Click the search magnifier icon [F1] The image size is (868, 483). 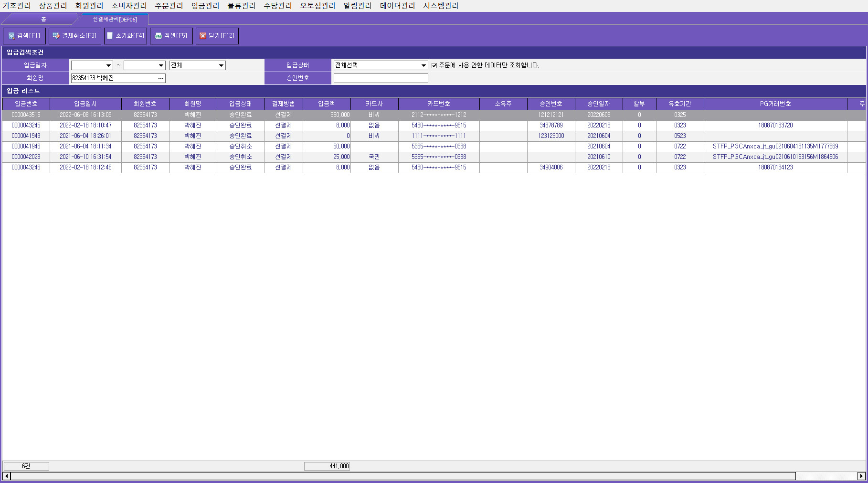11,36
